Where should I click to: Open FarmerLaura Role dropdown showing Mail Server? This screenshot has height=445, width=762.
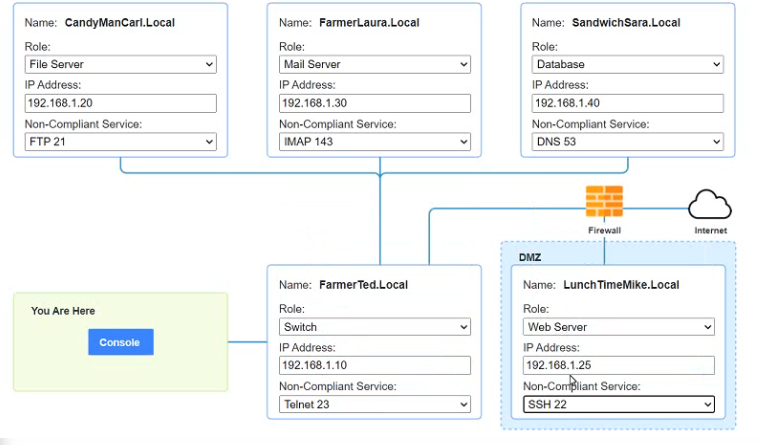point(375,64)
